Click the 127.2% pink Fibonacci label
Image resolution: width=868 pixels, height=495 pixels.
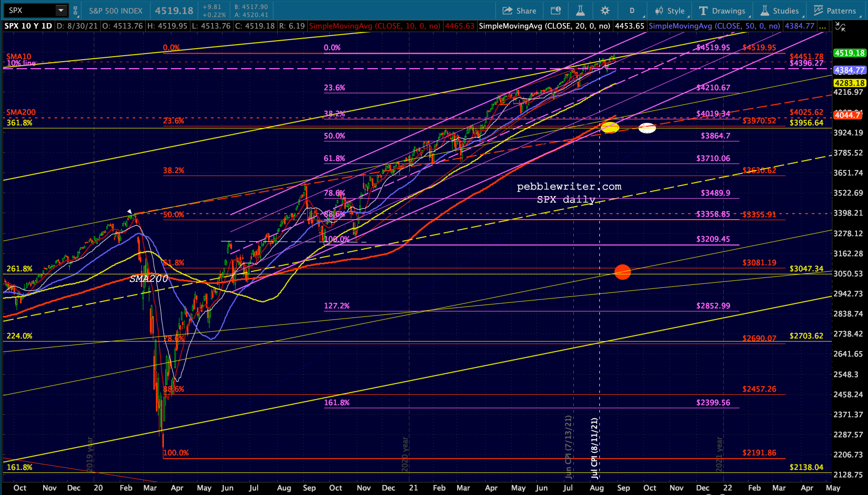pyautogui.click(x=337, y=305)
